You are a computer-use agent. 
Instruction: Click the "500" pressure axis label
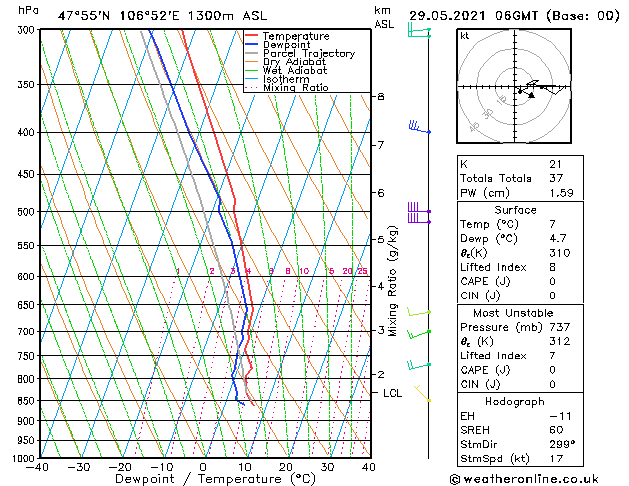point(28,212)
